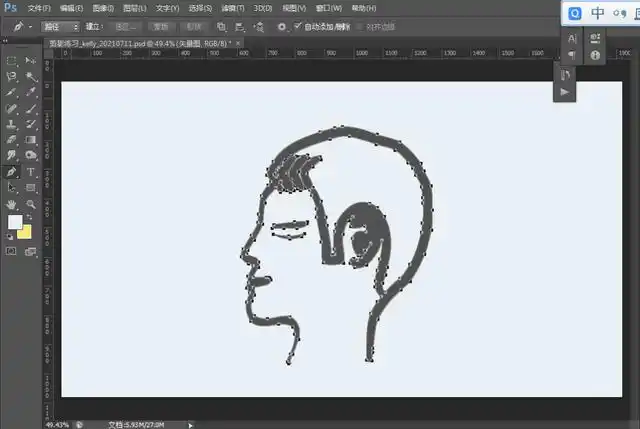
Task: Click the blue Q input method logo
Action: coord(575,13)
